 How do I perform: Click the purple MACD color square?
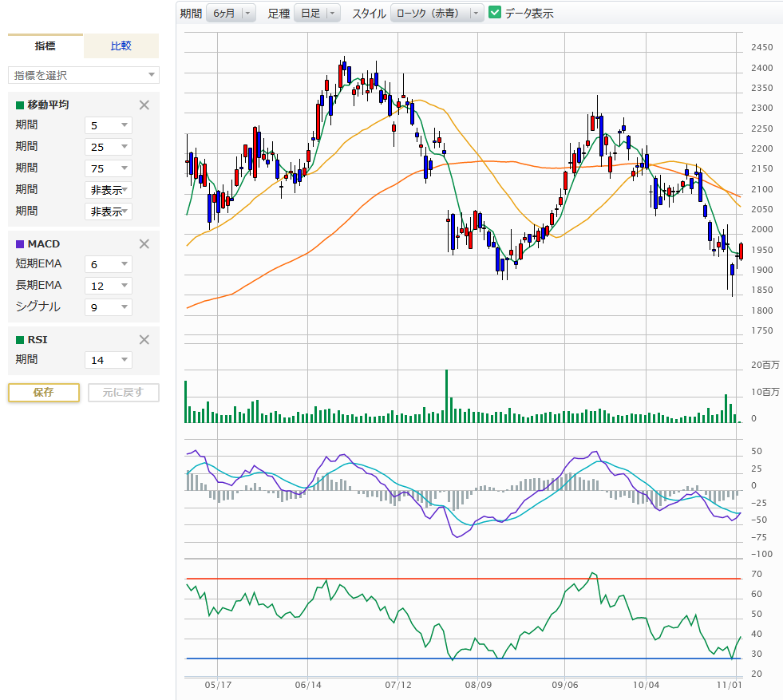(20, 243)
